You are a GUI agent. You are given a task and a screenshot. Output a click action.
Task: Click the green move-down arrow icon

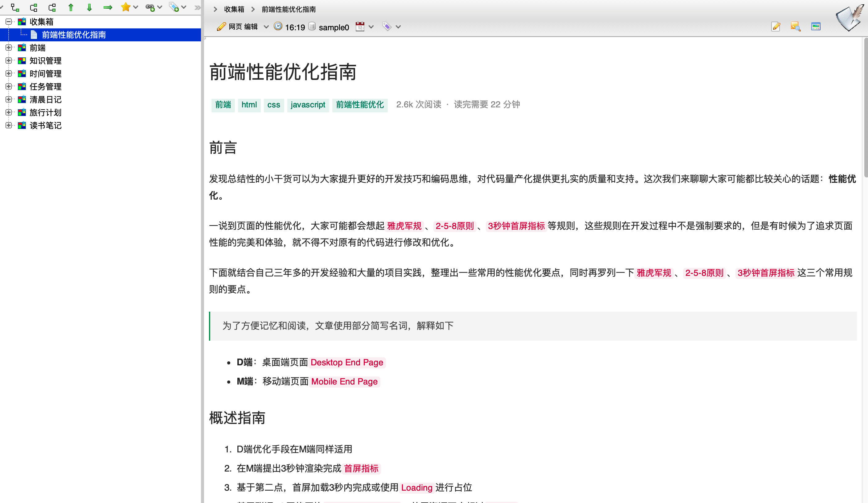pyautogui.click(x=89, y=7)
